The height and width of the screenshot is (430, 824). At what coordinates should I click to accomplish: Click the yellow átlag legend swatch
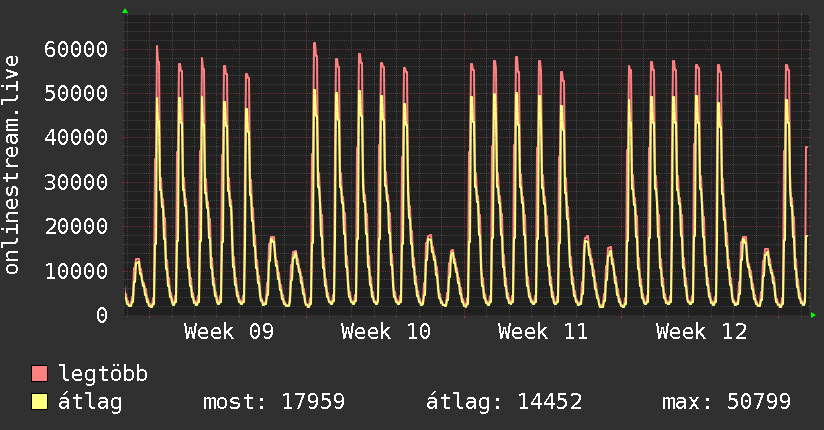(39, 401)
